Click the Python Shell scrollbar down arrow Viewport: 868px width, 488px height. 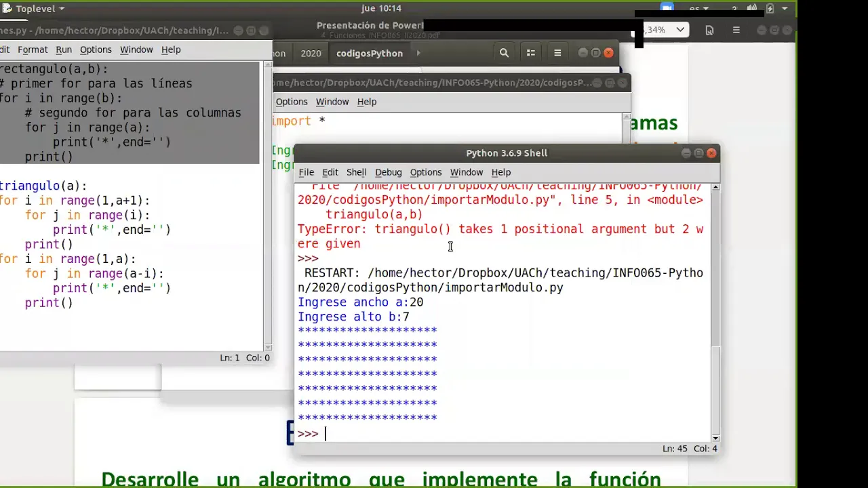715,439
